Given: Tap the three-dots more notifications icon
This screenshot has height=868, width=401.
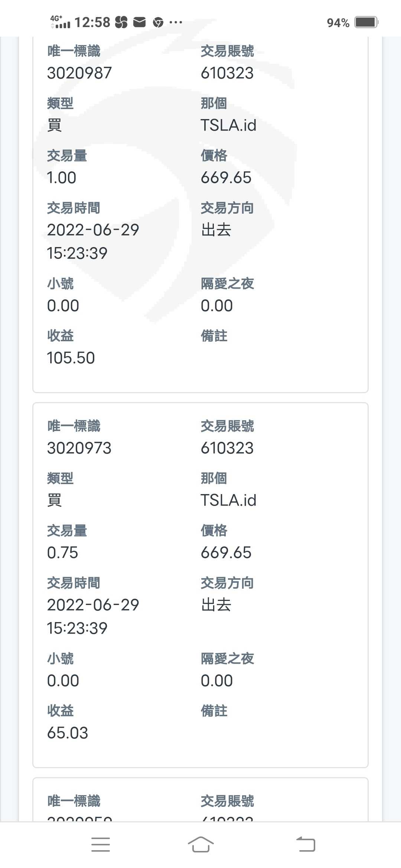Looking at the screenshot, I should tap(176, 23).
